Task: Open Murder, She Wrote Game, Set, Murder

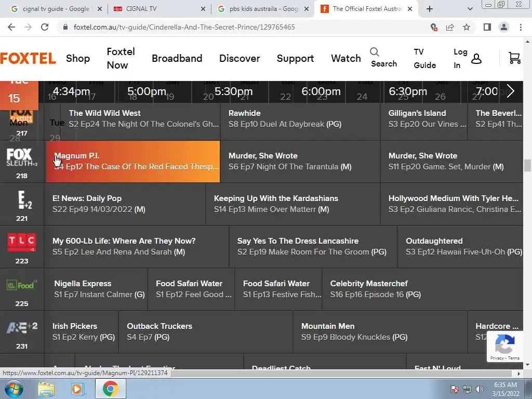Action: pyautogui.click(x=452, y=162)
